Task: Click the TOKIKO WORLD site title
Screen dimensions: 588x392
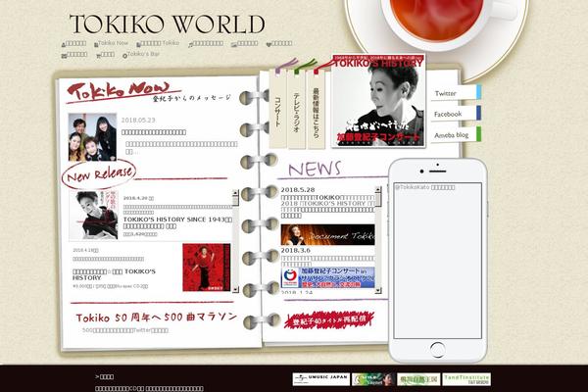Action: coord(168,24)
